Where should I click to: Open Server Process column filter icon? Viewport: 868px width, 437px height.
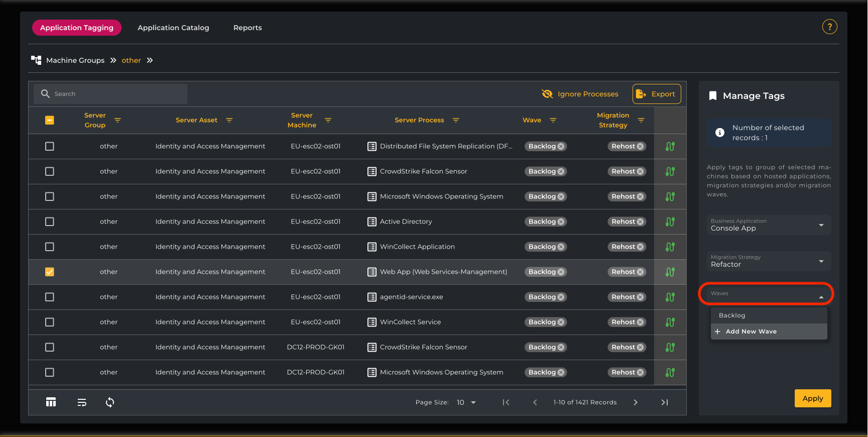(x=456, y=120)
